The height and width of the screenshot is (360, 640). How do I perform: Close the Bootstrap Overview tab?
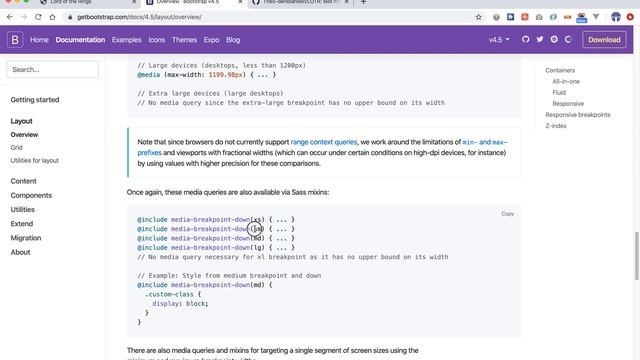coord(240,2)
